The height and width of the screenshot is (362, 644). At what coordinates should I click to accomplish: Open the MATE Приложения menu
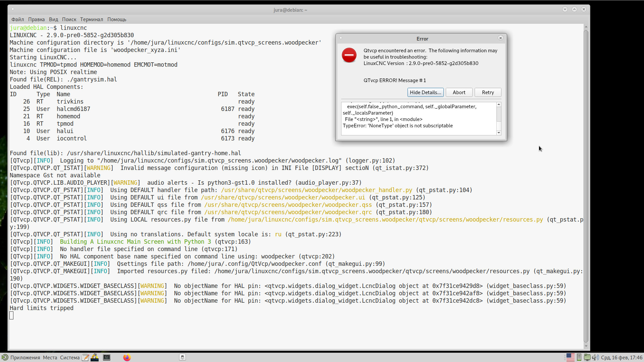click(x=25, y=358)
